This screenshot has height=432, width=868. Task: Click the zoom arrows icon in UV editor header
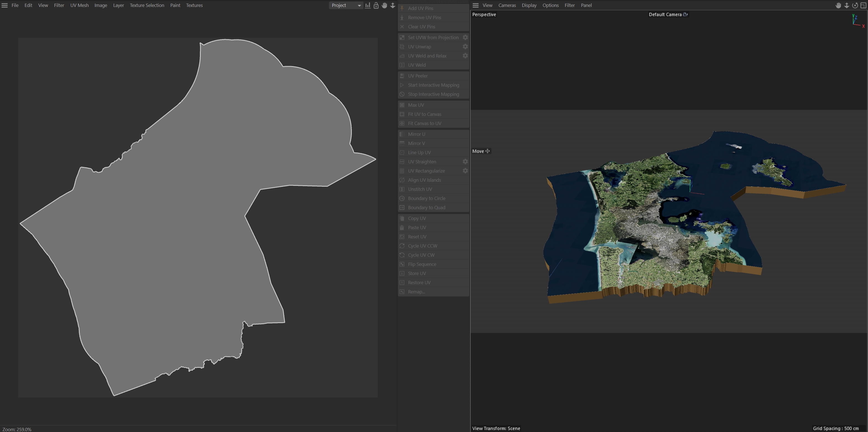point(393,5)
